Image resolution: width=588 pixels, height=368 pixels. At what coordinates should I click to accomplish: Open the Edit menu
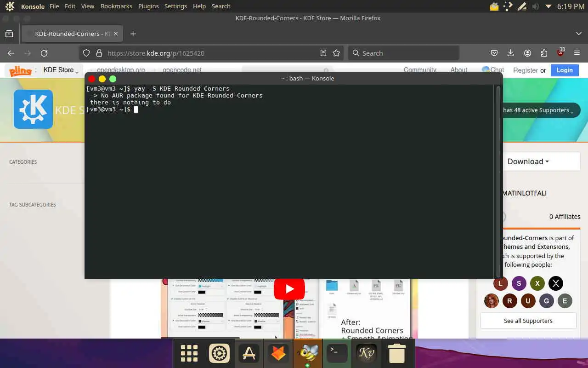tap(70, 6)
